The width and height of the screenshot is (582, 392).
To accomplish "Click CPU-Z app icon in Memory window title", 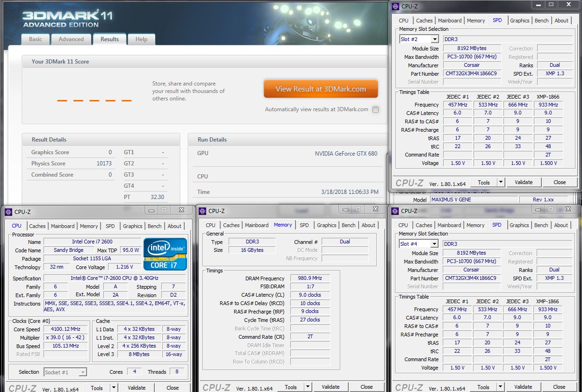I will pyautogui.click(x=202, y=211).
